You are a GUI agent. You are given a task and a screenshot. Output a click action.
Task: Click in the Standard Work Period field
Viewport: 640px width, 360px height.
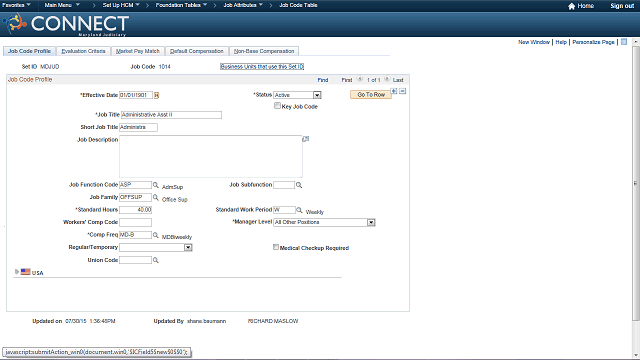[x=284, y=210]
